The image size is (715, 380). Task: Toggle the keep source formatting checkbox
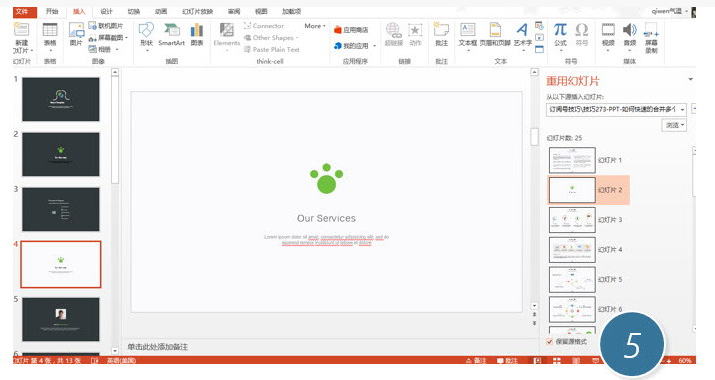click(x=549, y=342)
